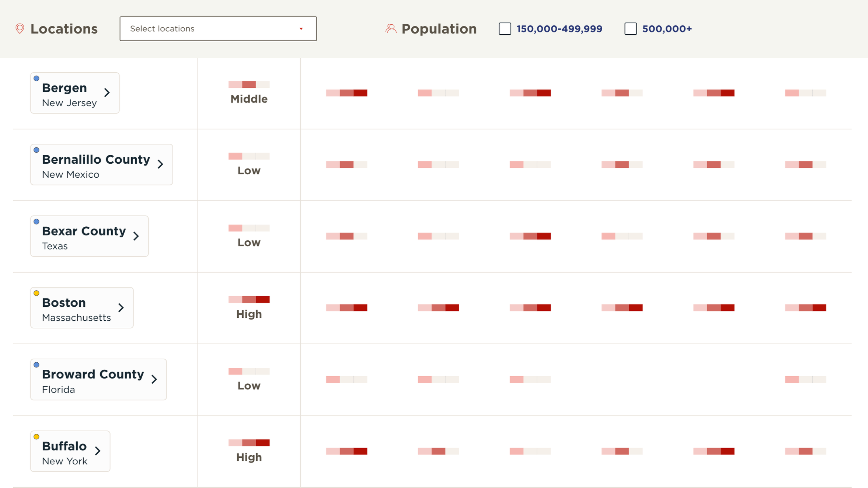Click the Locations map pin icon
Viewport: 868px width, 488px height.
(x=20, y=29)
